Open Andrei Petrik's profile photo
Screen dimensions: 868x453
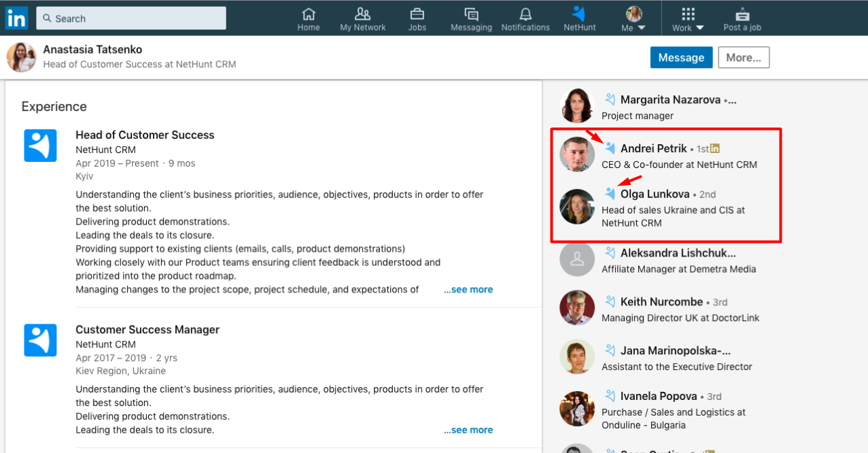click(577, 154)
